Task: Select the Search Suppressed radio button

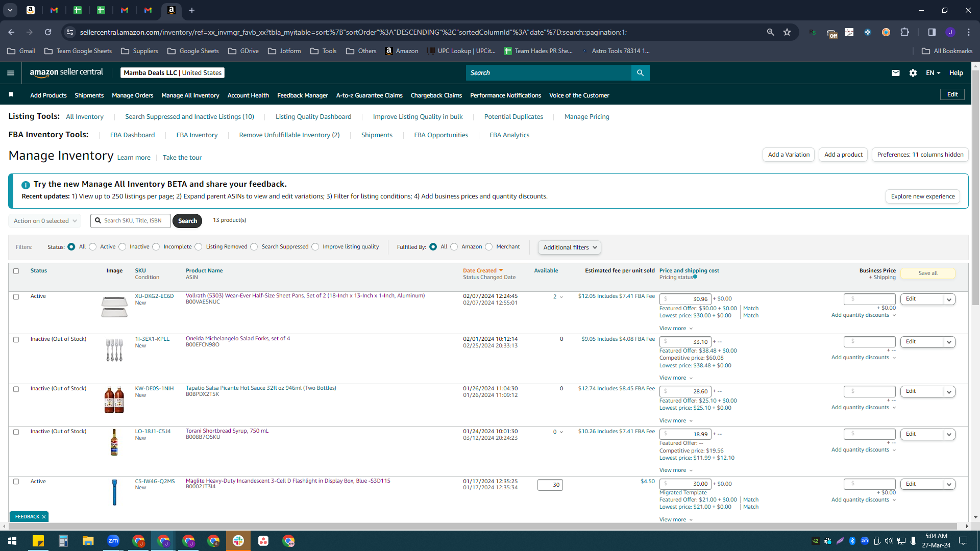Action: [x=254, y=247]
